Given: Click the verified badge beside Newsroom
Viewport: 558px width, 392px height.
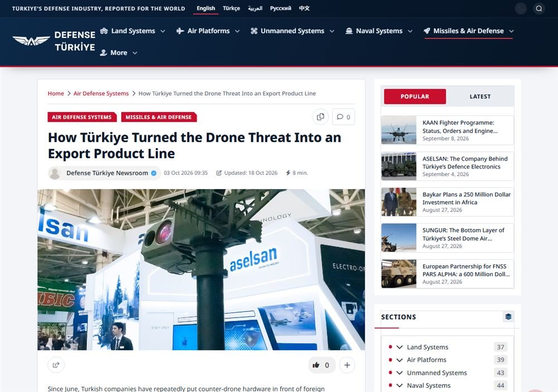Looking at the screenshot, I should pyautogui.click(x=154, y=173).
